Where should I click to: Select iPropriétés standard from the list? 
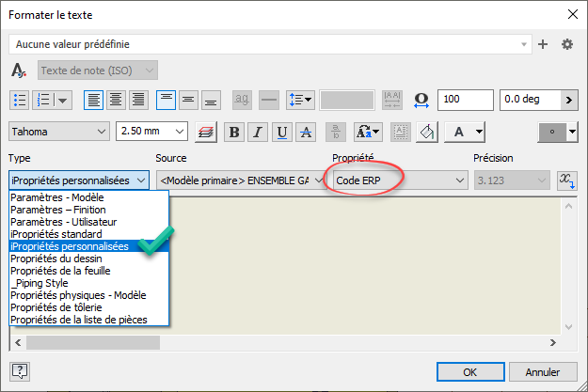(56, 234)
